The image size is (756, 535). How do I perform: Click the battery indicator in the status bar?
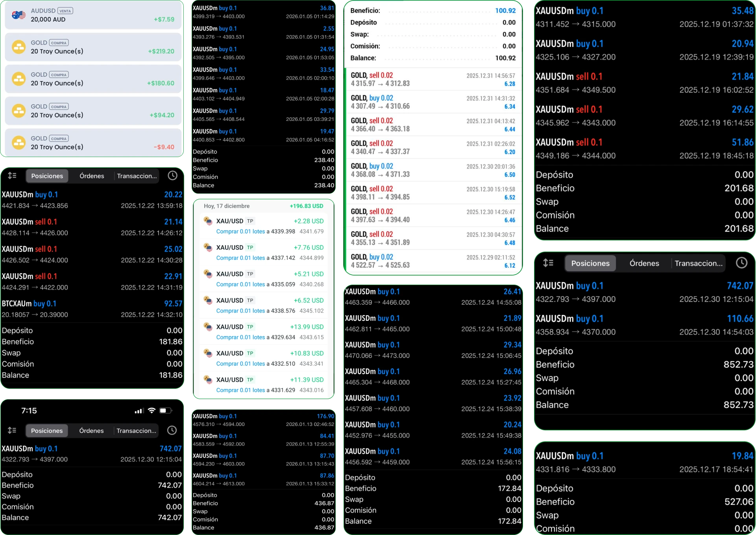165,411
